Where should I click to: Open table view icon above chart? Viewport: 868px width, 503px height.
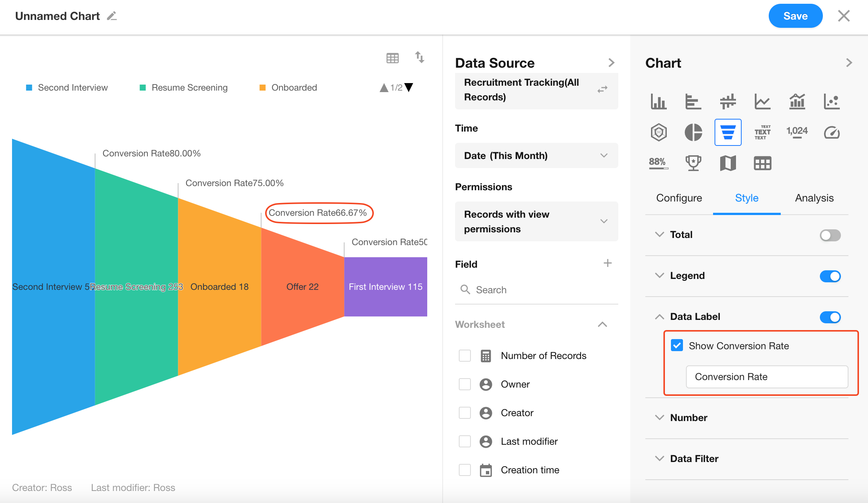coord(392,58)
